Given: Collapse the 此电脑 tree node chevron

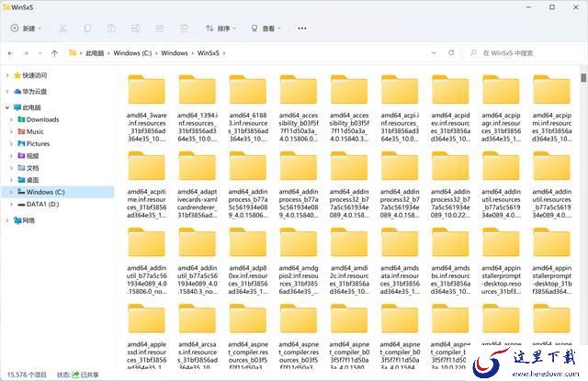Looking at the screenshot, I should click(7, 107).
